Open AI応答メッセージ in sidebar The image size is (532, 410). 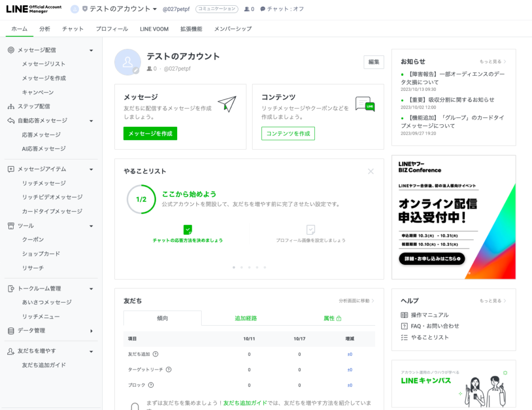pos(44,149)
